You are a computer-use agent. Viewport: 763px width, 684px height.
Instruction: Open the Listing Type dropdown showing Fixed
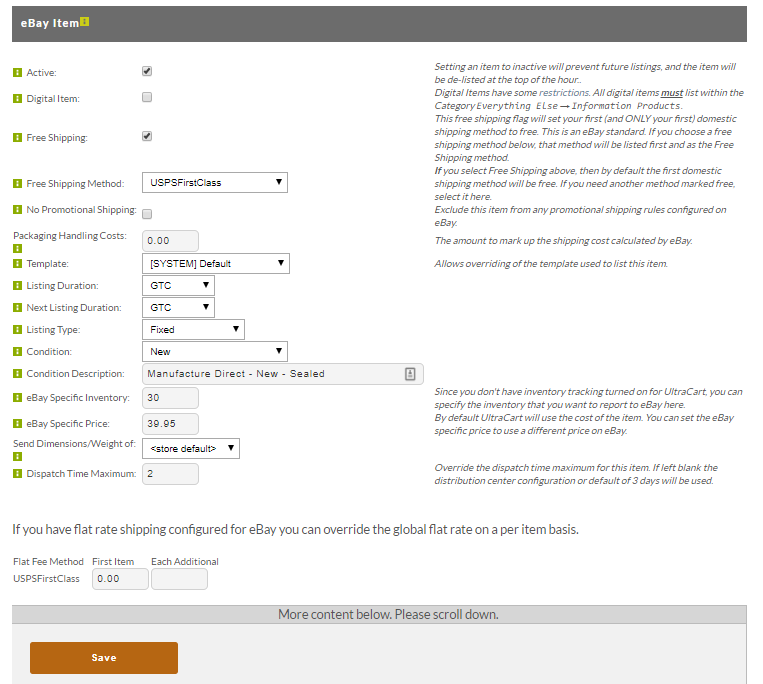(x=193, y=329)
